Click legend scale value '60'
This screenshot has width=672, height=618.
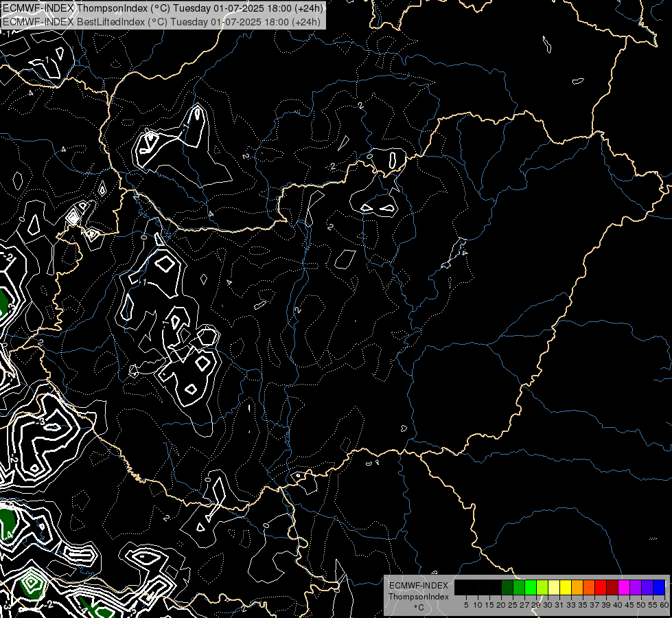pos(664,605)
